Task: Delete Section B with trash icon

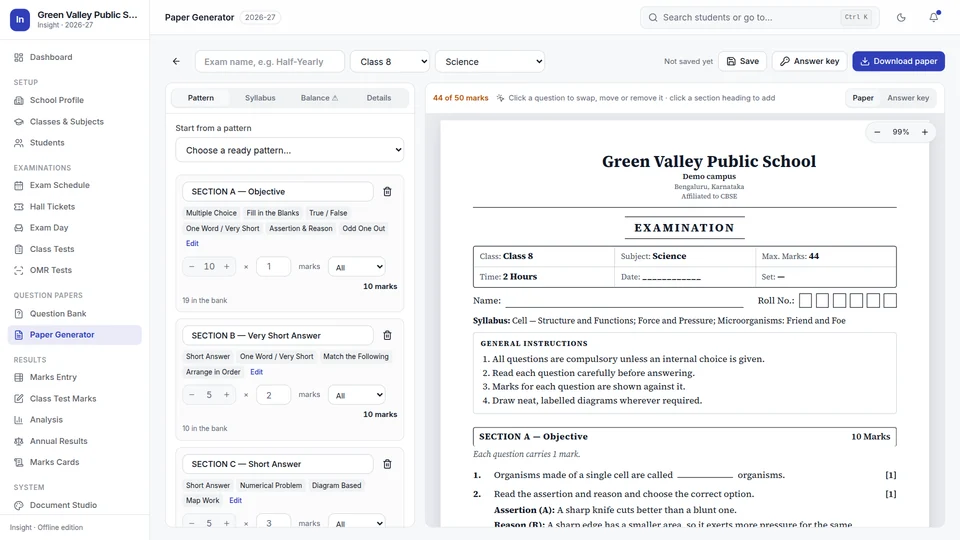Action: (387, 336)
